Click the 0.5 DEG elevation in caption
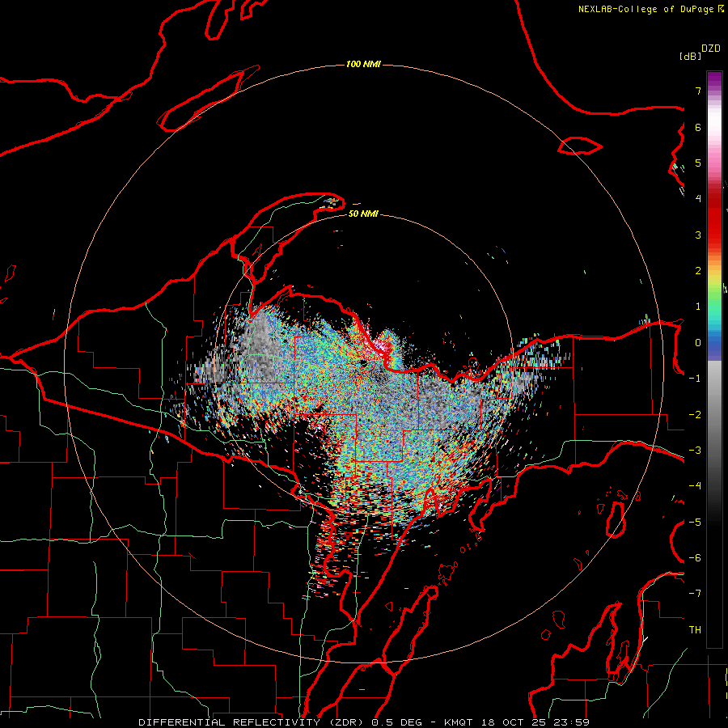 [397, 722]
